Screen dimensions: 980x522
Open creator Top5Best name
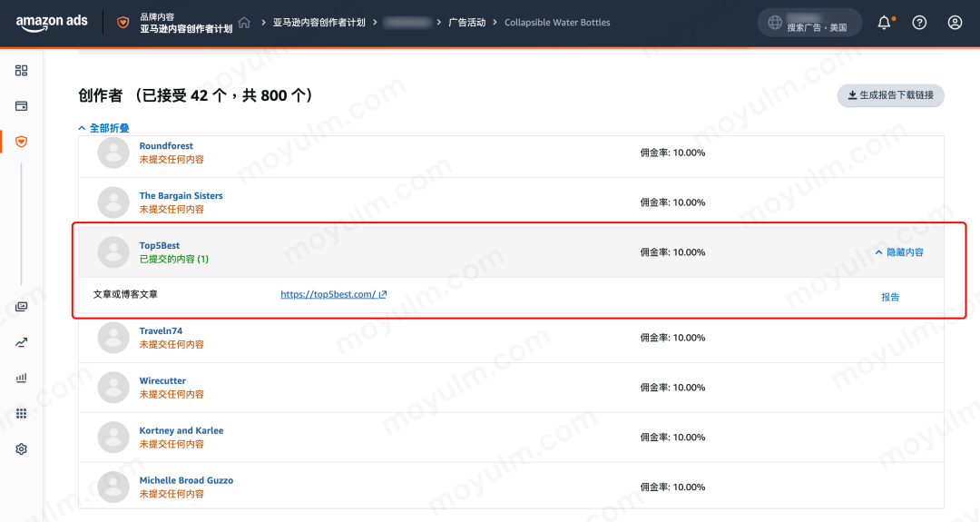160,246
